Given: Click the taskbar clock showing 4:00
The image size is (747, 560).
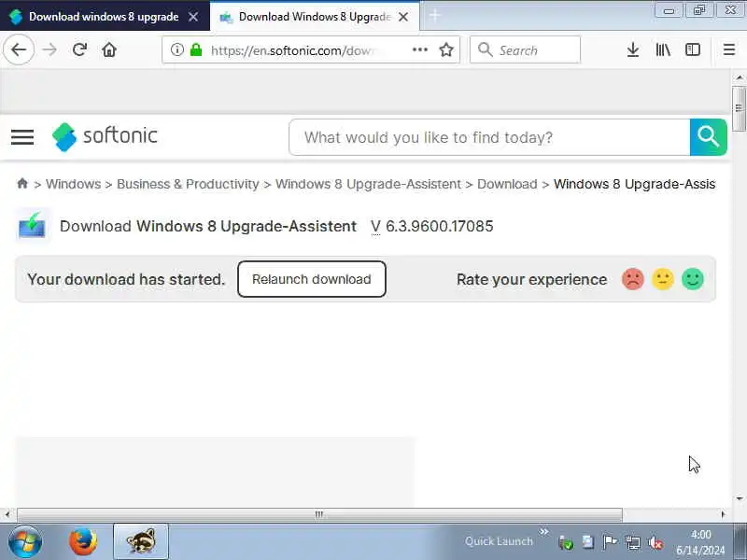Looking at the screenshot, I should [x=700, y=542].
